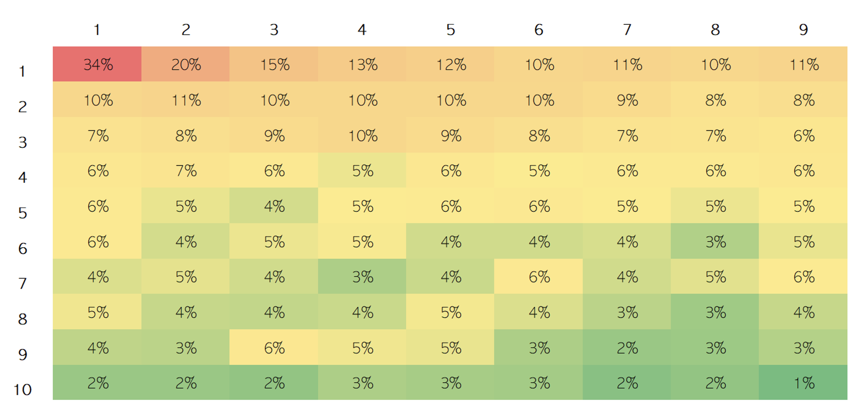Click row label 7
This screenshot has width=868, height=418.
click(x=23, y=283)
